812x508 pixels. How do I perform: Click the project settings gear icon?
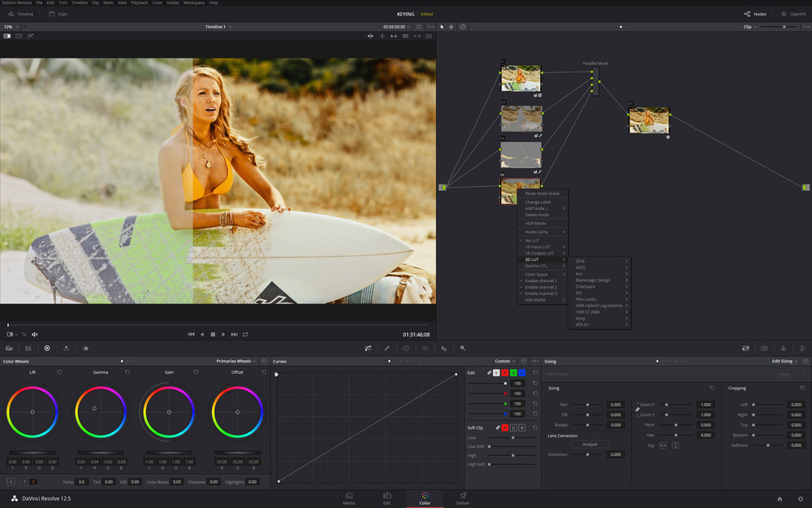(x=800, y=499)
